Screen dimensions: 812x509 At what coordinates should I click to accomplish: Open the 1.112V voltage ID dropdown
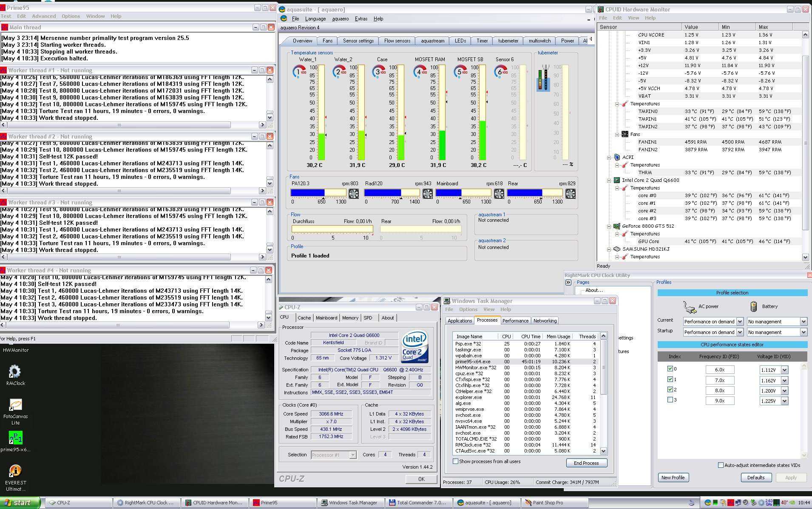pos(784,370)
